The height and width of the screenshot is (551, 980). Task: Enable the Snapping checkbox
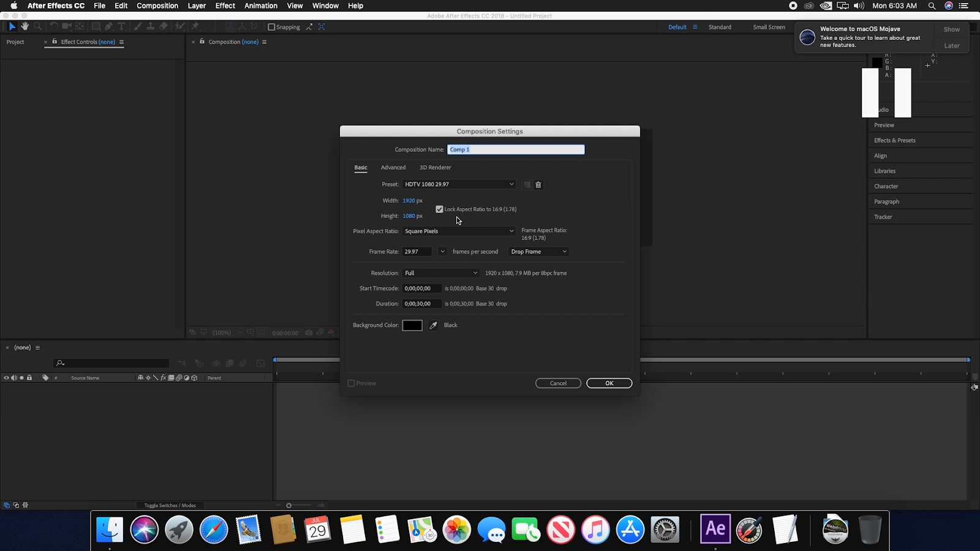point(271,27)
